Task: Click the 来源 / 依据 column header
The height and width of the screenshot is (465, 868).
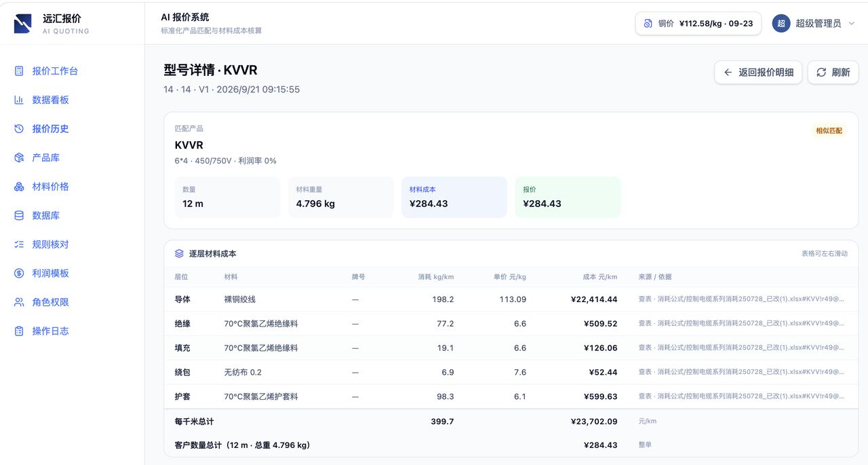Action: click(655, 277)
